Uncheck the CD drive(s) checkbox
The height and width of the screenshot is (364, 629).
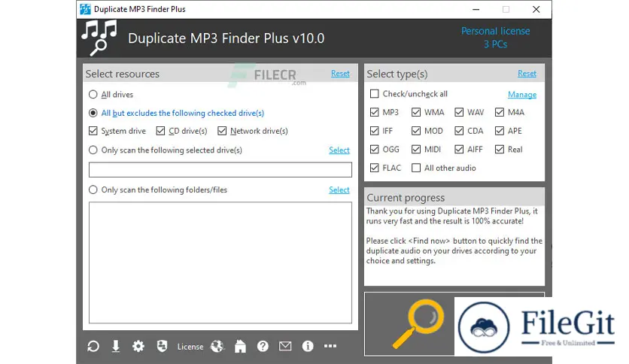(160, 131)
